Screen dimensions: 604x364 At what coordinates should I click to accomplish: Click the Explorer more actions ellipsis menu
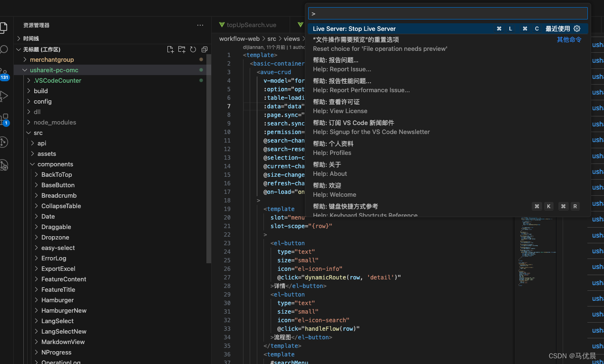pyautogui.click(x=200, y=25)
